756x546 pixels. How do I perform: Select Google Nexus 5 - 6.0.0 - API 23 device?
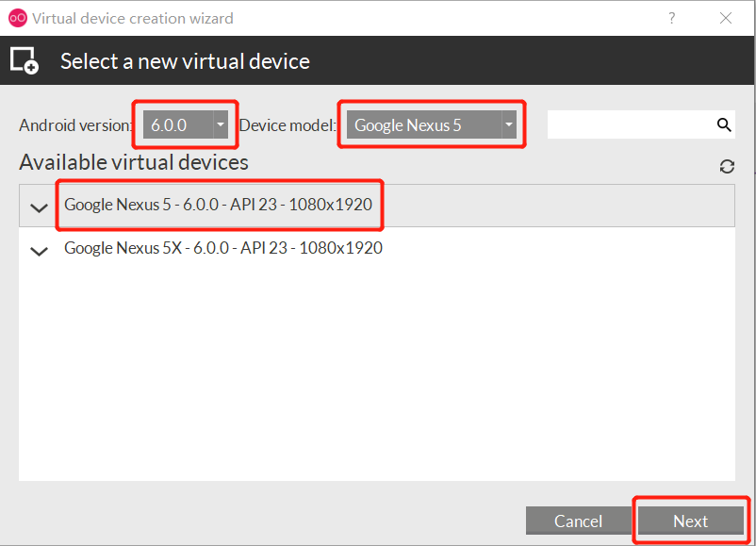[376, 205]
